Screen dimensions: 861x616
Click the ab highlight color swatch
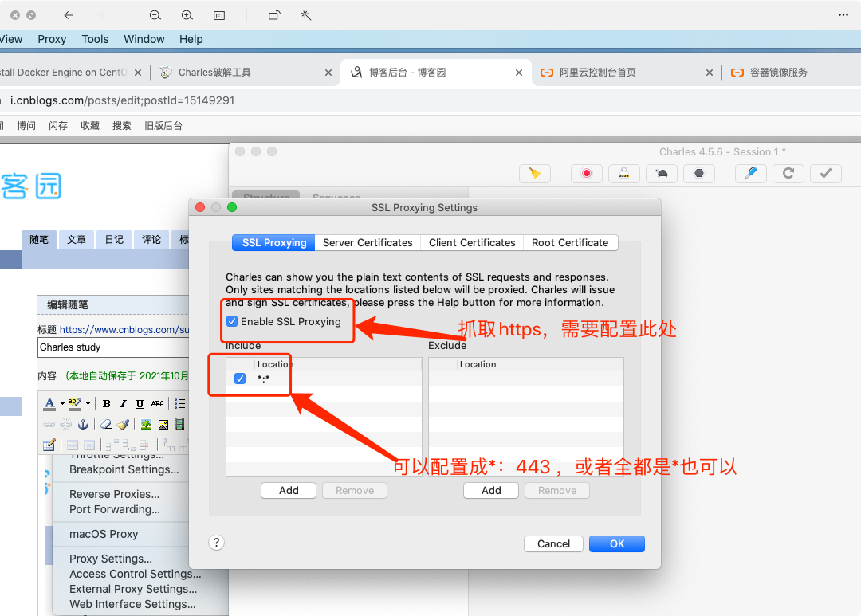pyautogui.click(x=75, y=403)
